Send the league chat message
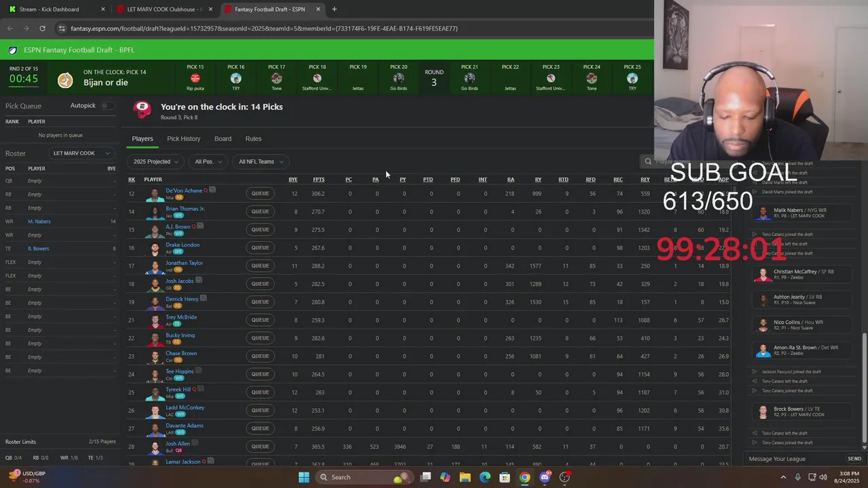 pos(854,459)
